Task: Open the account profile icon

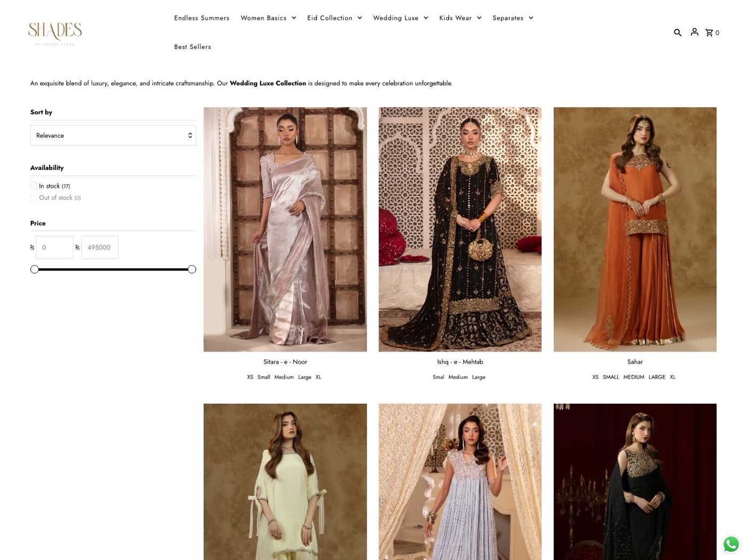Action: tap(694, 32)
